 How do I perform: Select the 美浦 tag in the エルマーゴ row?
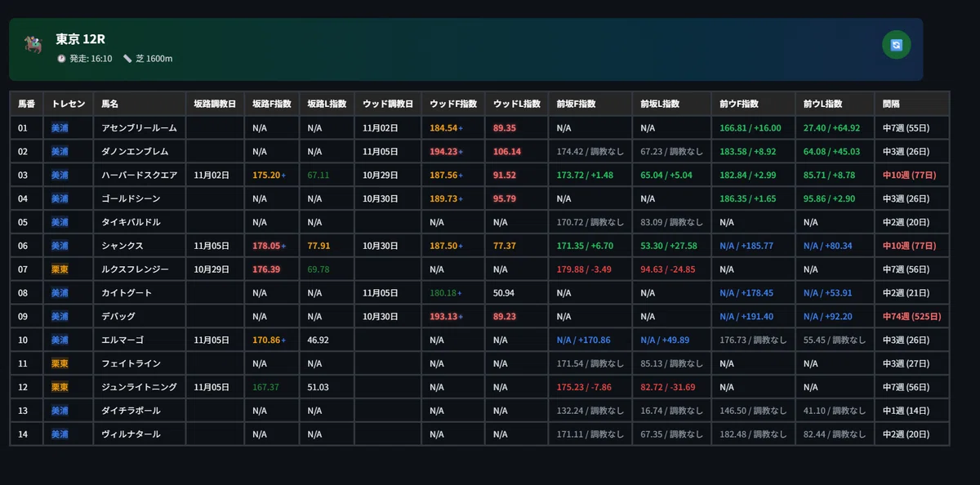60,340
